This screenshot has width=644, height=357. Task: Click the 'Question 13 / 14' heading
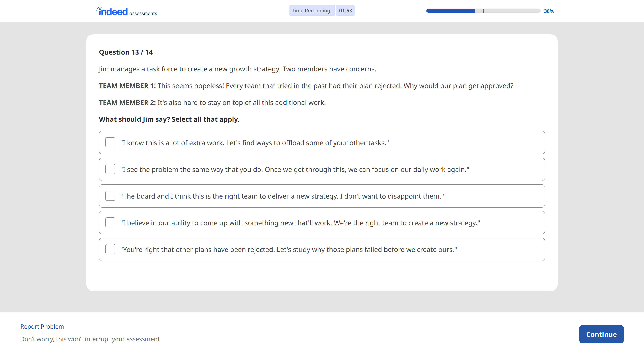(x=126, y=52)
